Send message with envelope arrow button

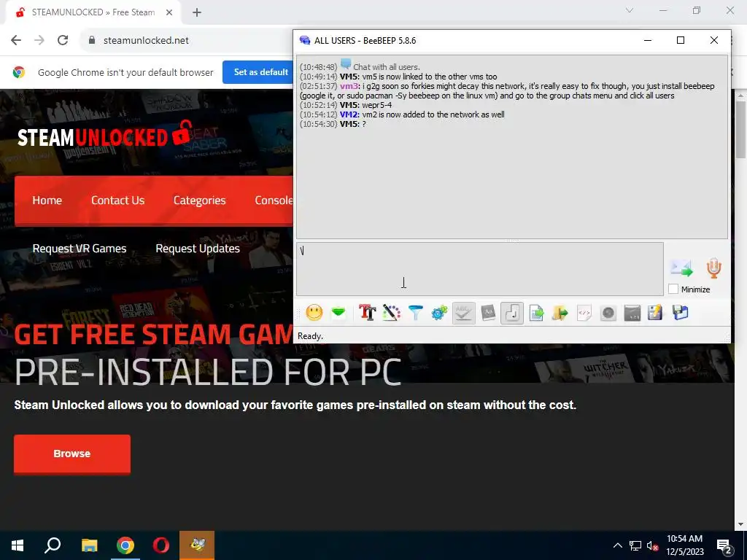(682, 268)
